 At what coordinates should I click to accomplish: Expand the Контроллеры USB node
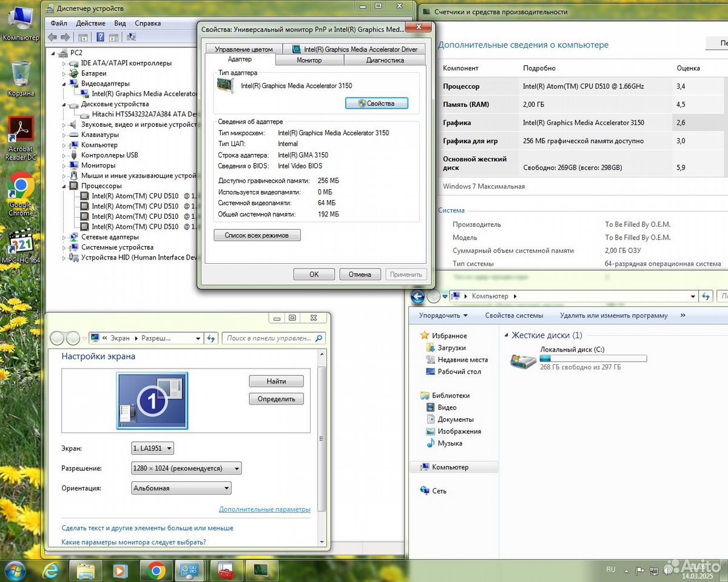pyautogui.click(x=64, y=155)
